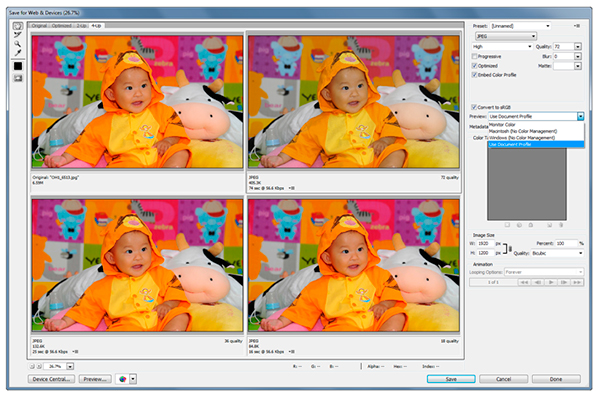Toggle the constrain proportions link icon
Viewport: 600px width, 398px height.
click(x=510, y=248)
